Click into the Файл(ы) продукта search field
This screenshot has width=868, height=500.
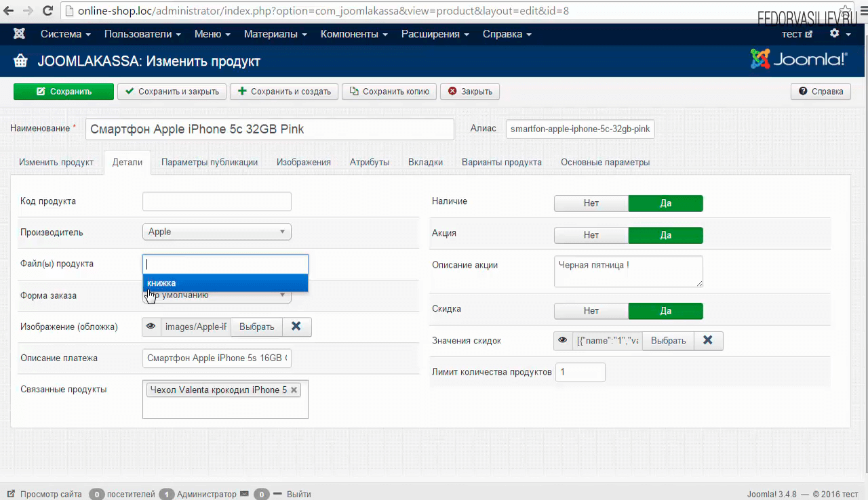(225, 264)
